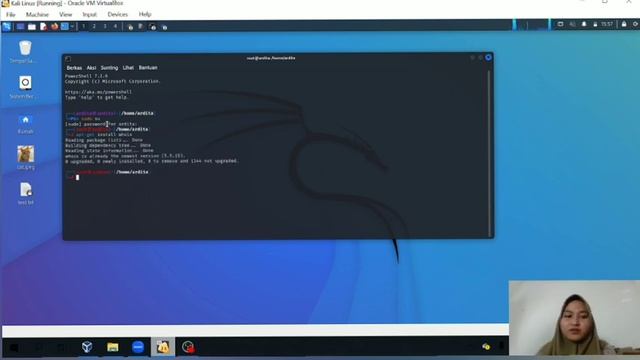The width and height of the screenshot is (640, 360).
Task: Open the screen recorder taskbar icon
Action: pyautogui.click(x=188, y=347)
